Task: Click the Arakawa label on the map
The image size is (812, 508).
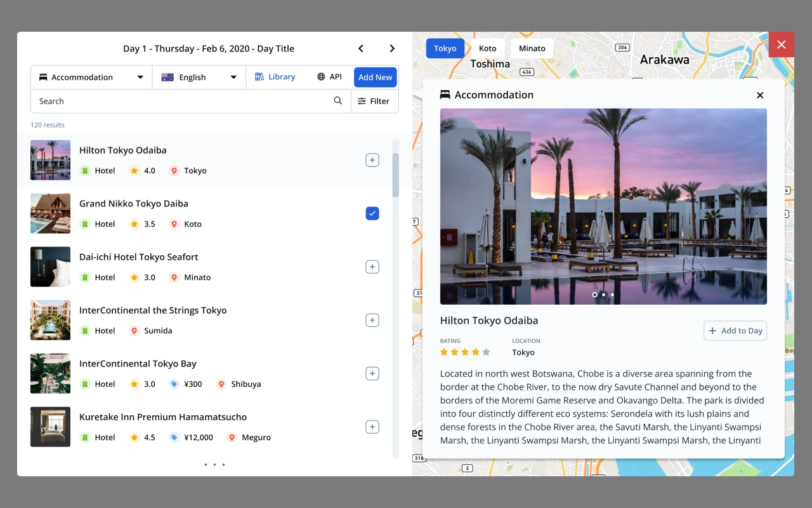Action: (665, 60)
